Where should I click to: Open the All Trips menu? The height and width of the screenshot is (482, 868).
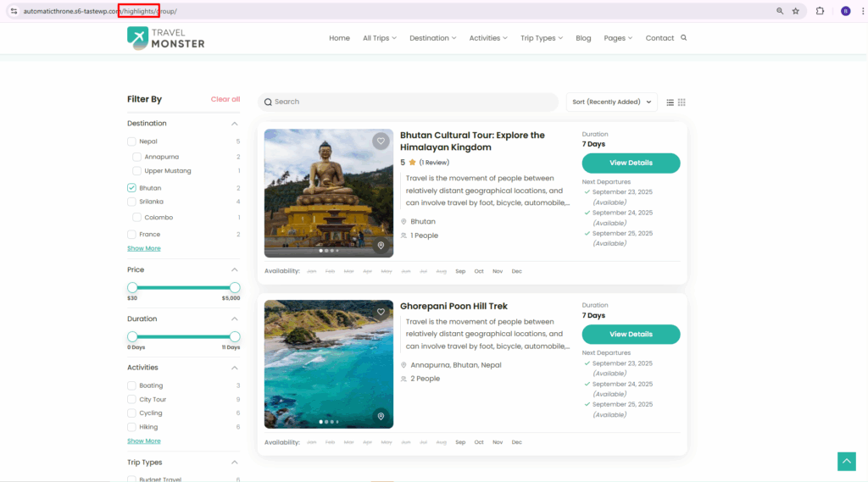[379, 38]
